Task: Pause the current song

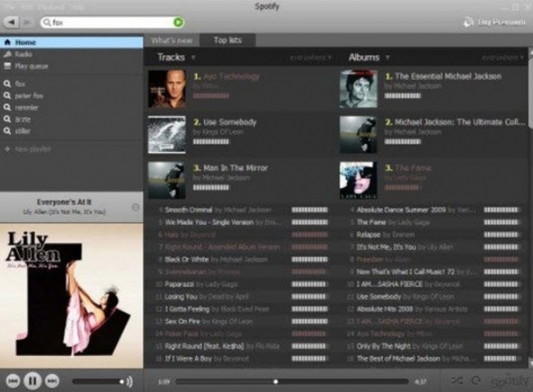Action: tap(33, 381)
